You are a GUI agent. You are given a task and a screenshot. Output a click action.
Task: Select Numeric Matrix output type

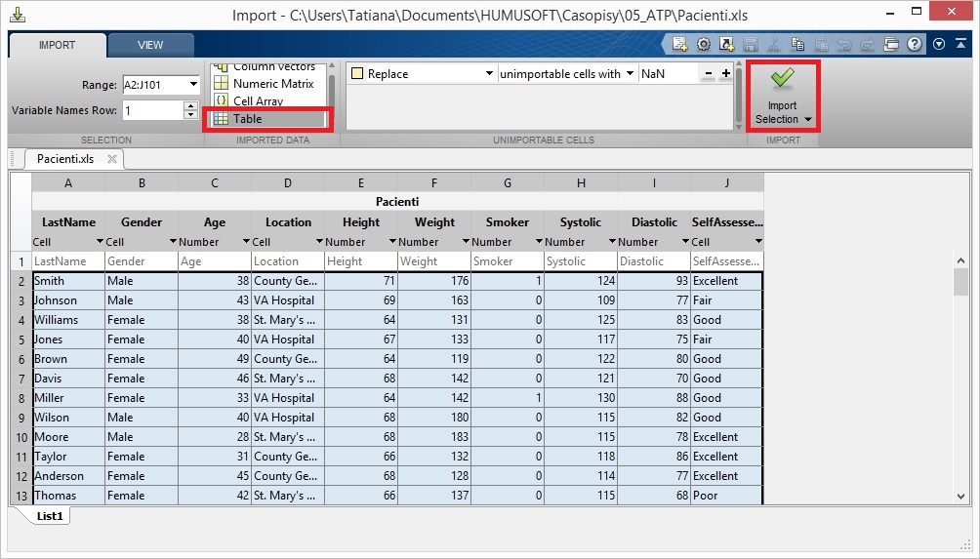(x=268, y=83)
